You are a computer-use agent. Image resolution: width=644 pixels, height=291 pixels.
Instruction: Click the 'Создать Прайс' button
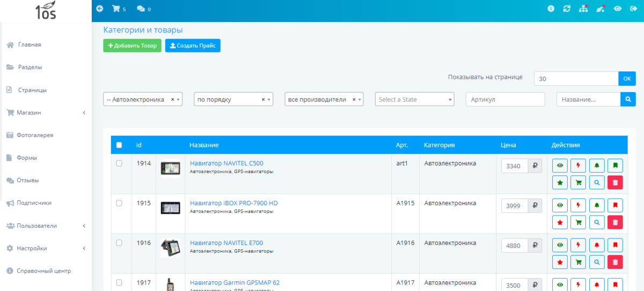(x=193, y=46)
